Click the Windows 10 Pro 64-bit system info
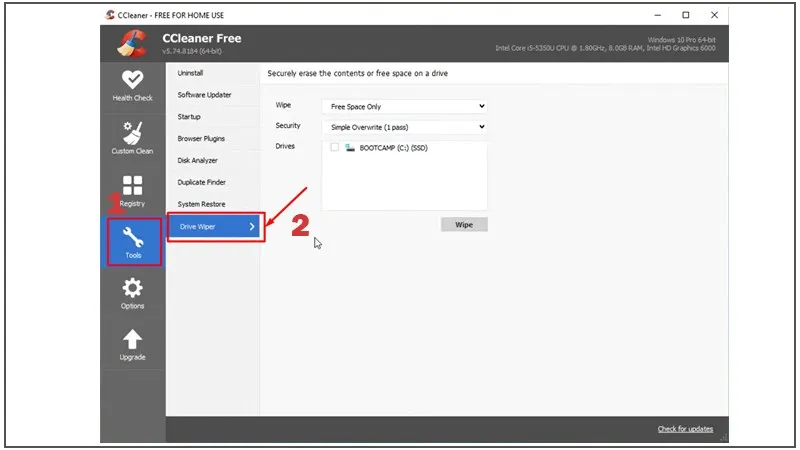Image resolution: width=800 pixels, height=450 pixels. (682, 40)
